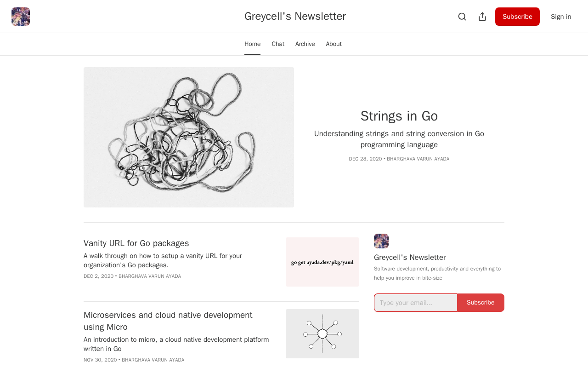Click the Vanity URL for Go packages title
Viewport: 588px width, 368px height.
pyautogui.click(x=136, y=243)
